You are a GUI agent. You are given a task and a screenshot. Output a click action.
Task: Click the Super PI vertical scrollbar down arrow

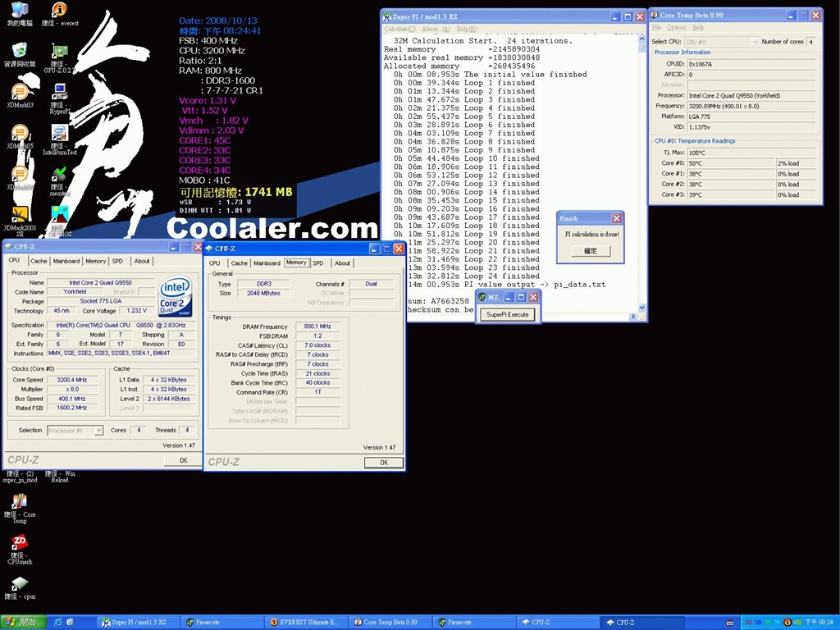point(641,308)
